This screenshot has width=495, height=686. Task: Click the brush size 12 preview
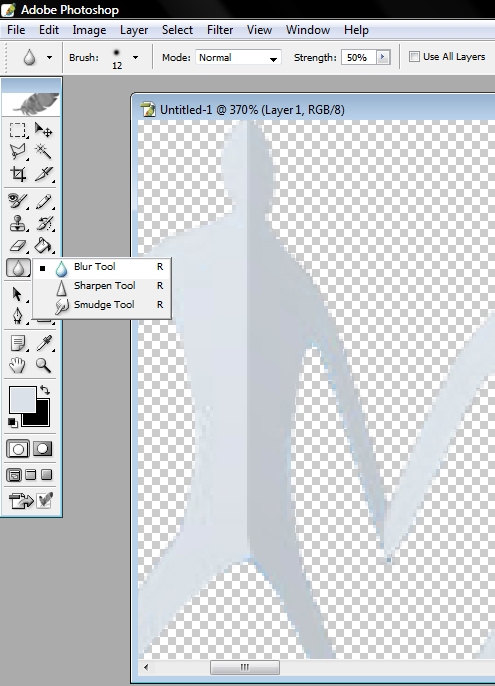tap(116, 58)
